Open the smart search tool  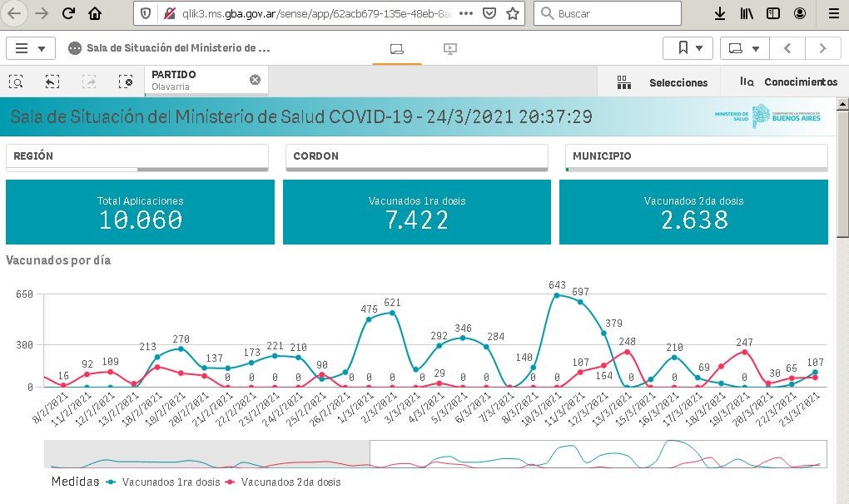[17, 82]
